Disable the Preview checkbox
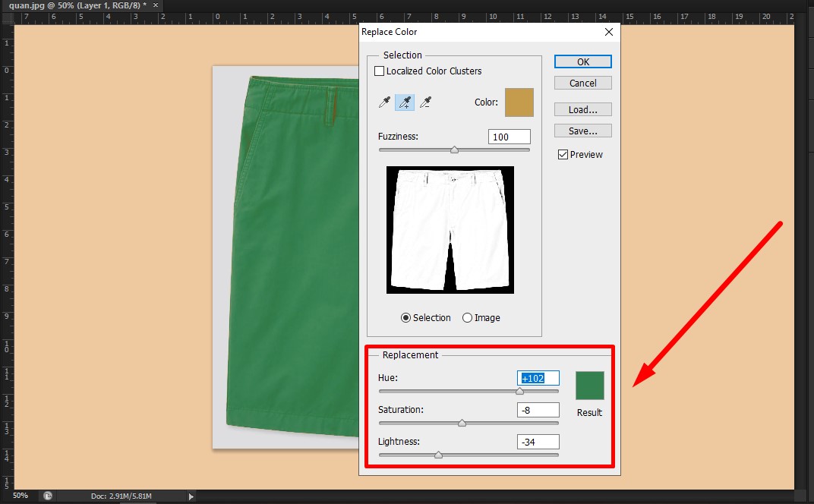This screenshot has width=814, height=504. point(563,154)
